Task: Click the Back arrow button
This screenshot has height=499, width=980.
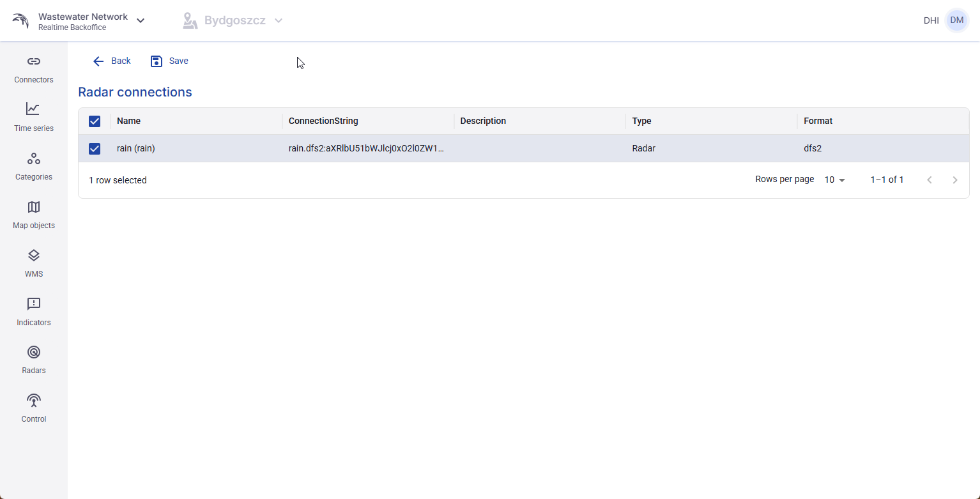Action: point(111,61)
